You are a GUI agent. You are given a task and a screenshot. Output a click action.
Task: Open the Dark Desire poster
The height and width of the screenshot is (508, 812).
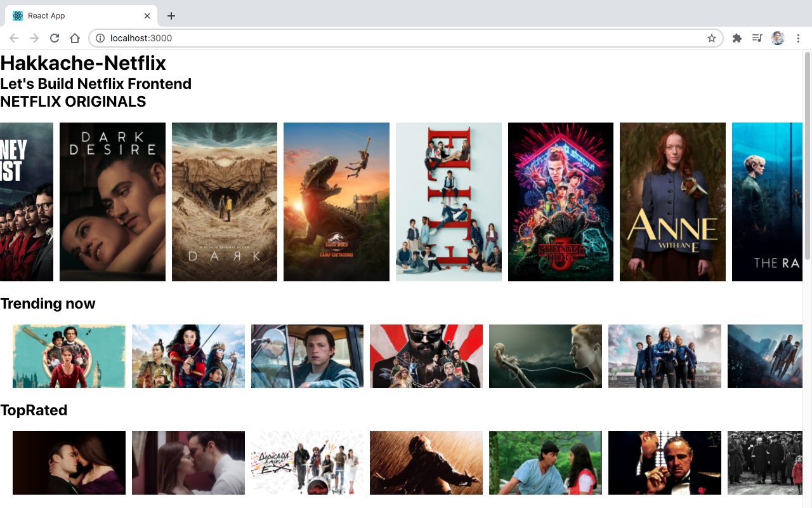click(112, 202)
